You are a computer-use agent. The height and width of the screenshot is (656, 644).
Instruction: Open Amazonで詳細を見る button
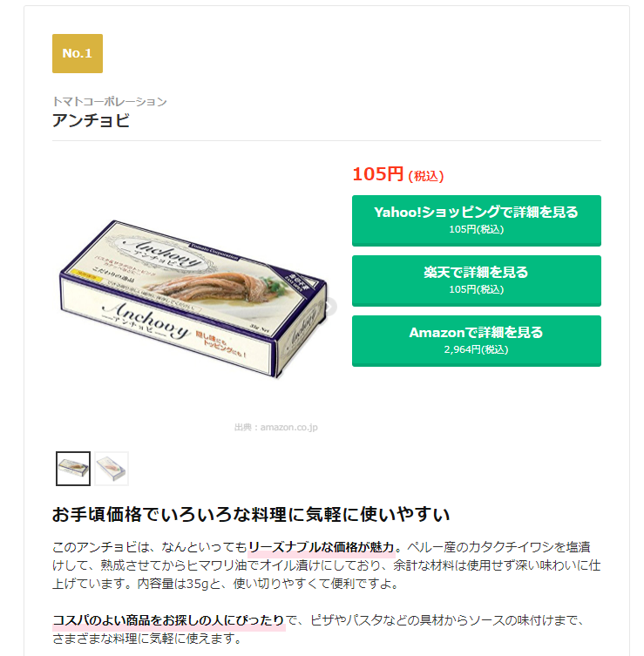(476, 341)
